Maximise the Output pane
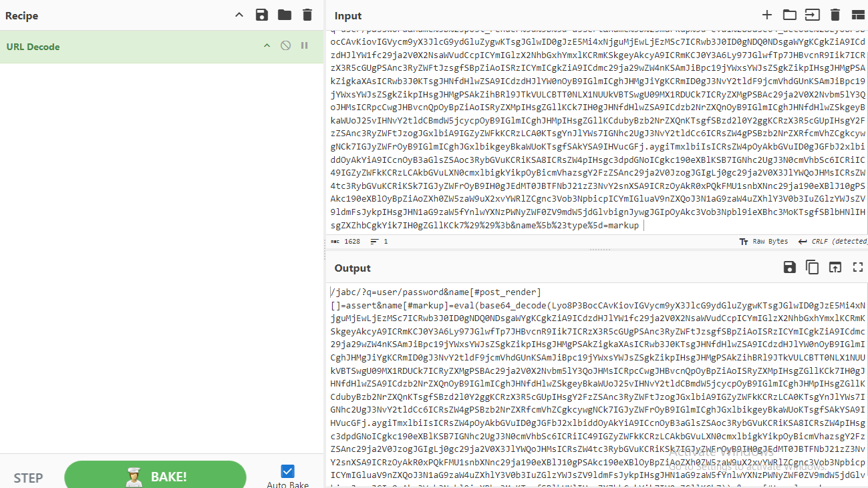Image resolution: width=868 pixels, height=488 pixels. [858, 268]
